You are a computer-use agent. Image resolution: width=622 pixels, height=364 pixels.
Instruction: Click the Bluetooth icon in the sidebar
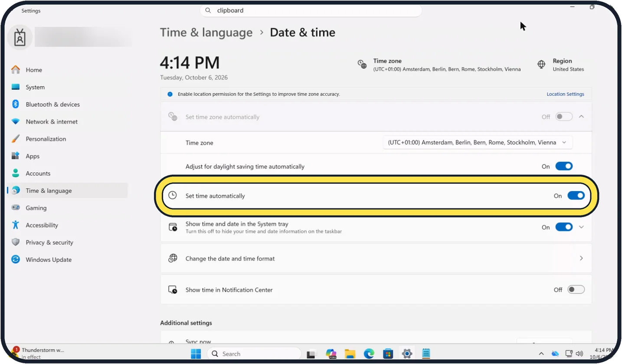click(x=16, y=104)
